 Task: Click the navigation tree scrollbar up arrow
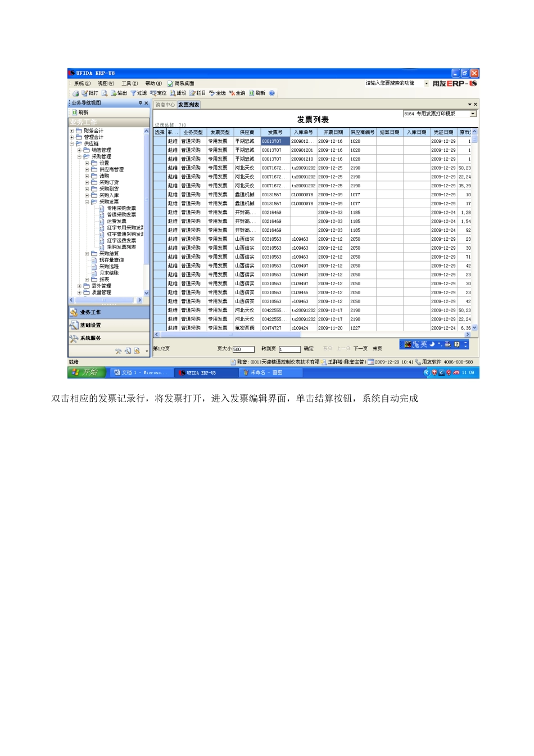pos(147,131)
